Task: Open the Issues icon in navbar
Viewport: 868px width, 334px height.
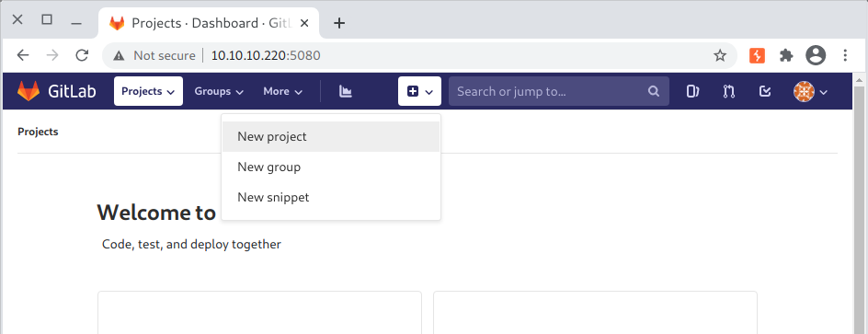Action: [692, 91]
